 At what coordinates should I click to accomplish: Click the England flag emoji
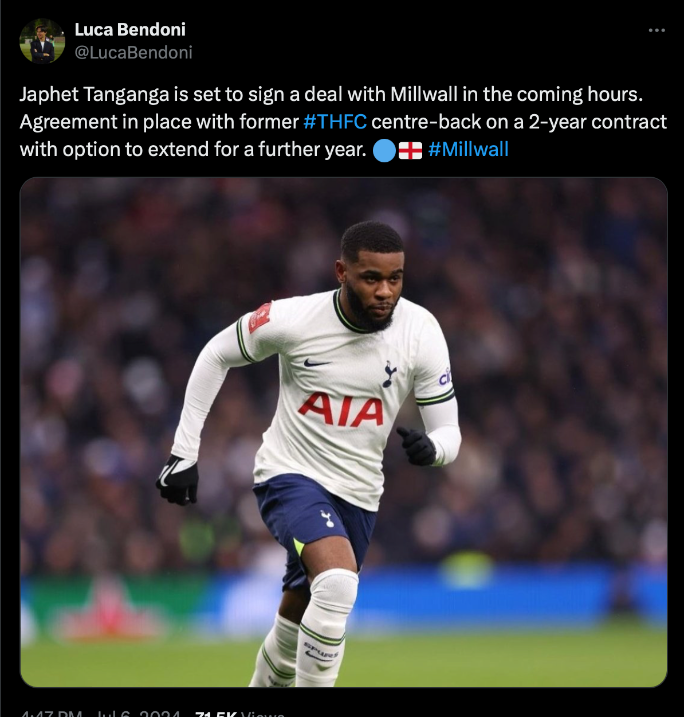click(410, 150)
